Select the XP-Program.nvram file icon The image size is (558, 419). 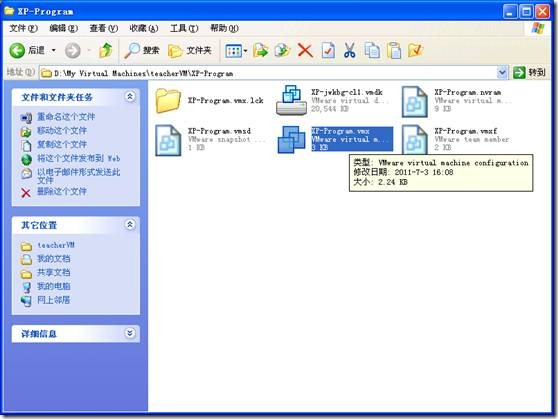415,102
